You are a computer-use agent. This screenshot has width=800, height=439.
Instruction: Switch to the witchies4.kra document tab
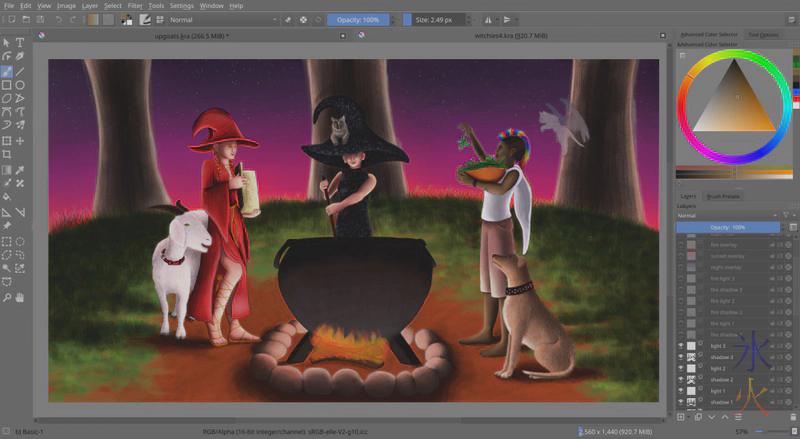[x=505, y=35]
